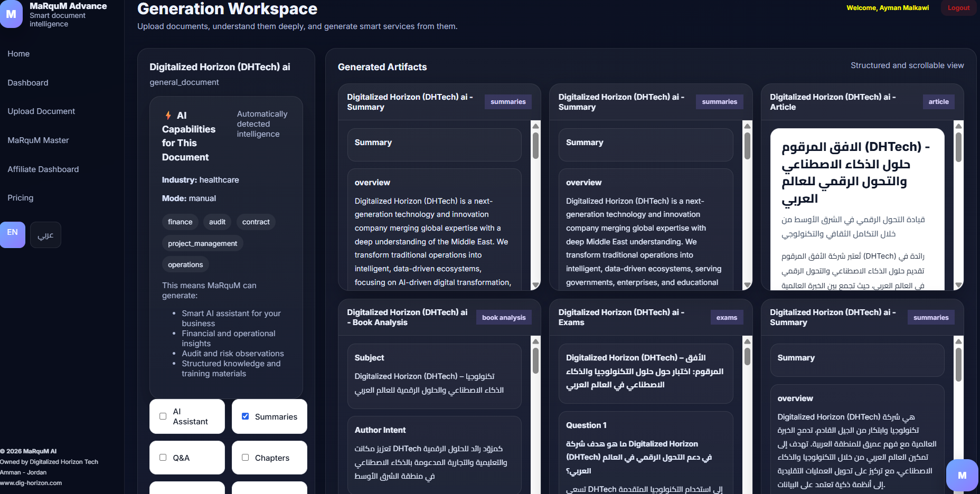Go to Dashboard page

28,83
